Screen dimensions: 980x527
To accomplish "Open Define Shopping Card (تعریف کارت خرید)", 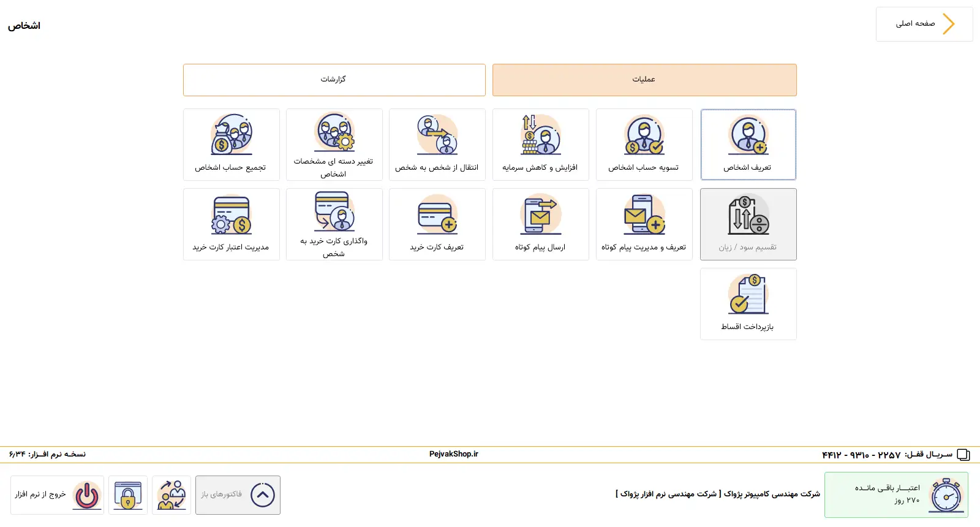I will pyautogui.click(x=437, y=224).
